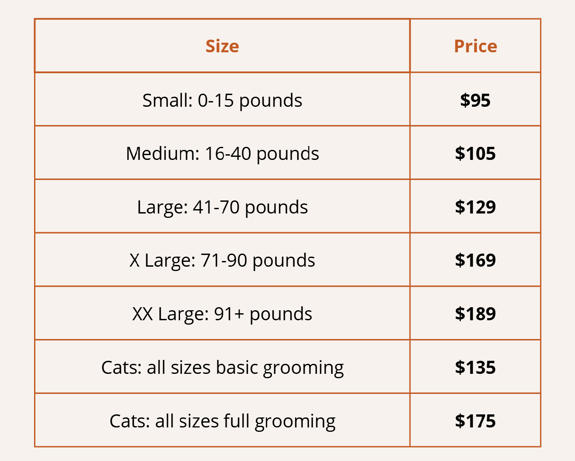Click the text 'basic grooming' in cats row
Viewport: 575px width, 461px height.
[x=280, y=367]
